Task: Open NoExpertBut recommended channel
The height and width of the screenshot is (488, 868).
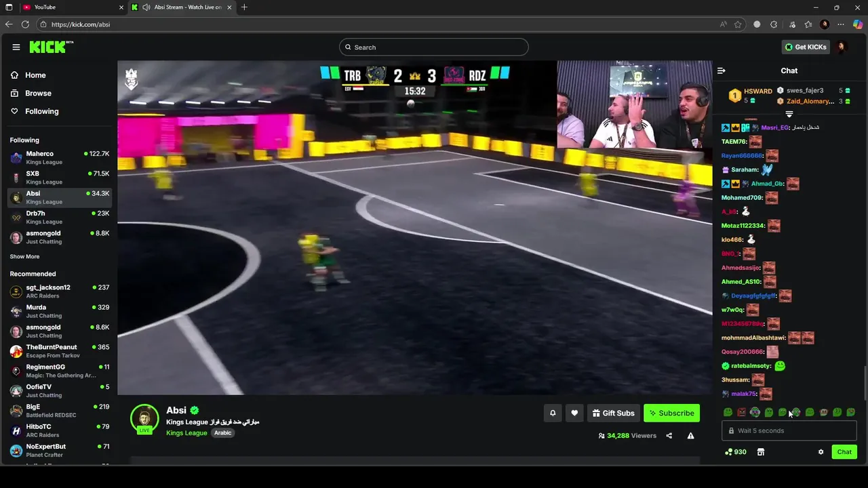Action: tap(60, 451)
